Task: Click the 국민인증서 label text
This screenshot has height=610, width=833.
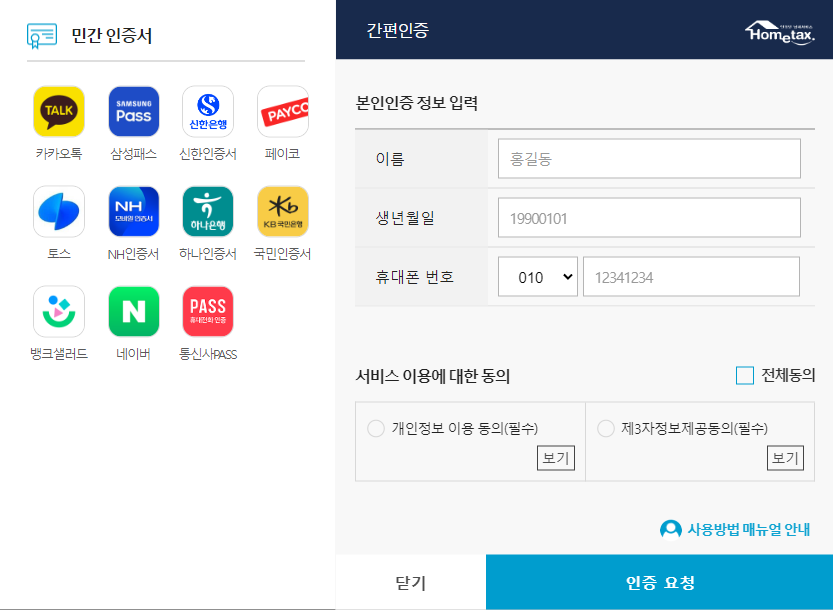Action: click(x=283, y=253)
